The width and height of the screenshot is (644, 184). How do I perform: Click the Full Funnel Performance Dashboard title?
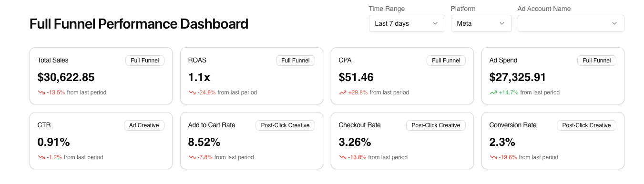click(x=139, y=24)
